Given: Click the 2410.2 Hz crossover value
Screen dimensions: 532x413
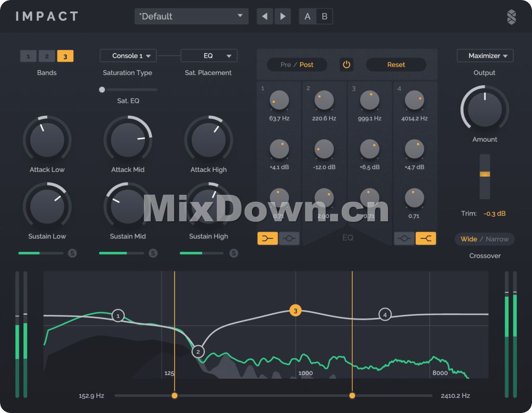Looking at the screenshot, I should pos(455,396).
